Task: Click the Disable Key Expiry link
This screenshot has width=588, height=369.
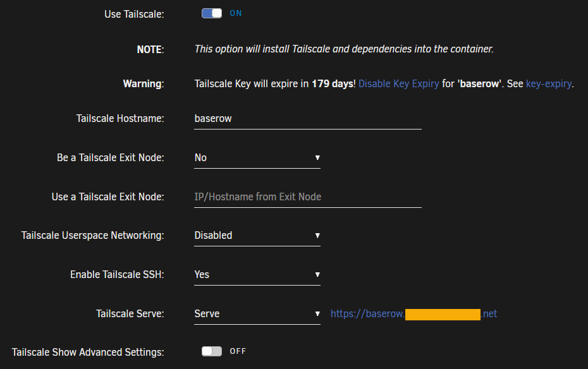Action: pyautogui.click(x=398, y=83)
